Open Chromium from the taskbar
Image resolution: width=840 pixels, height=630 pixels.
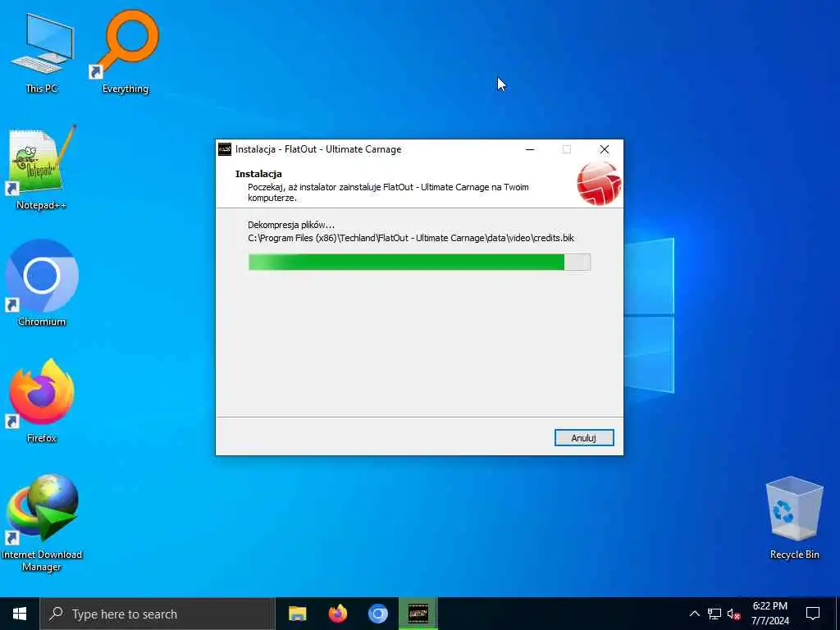click(x=377, y=614)
